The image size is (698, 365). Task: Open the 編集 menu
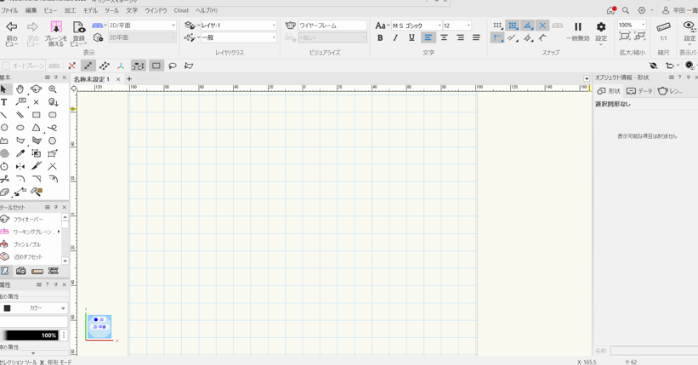tap(31, 10)
